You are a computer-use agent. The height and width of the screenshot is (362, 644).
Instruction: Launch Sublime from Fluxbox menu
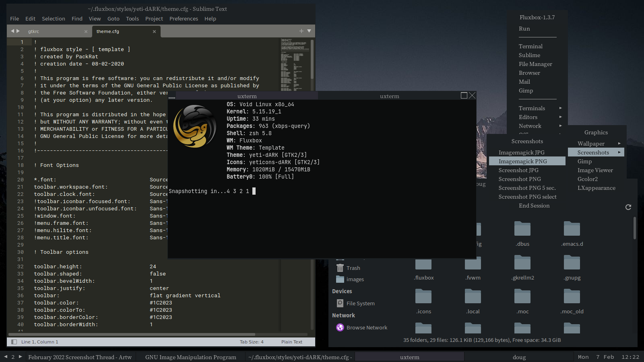click(529, 55)
